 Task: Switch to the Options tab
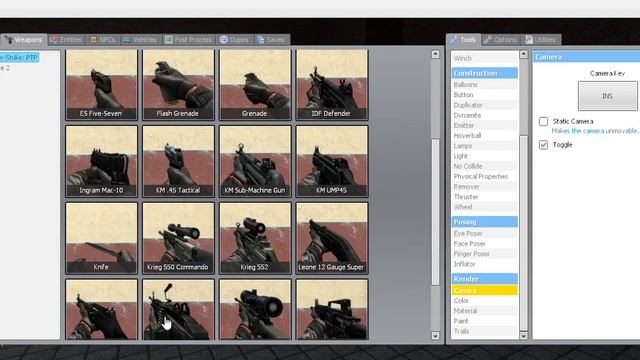tap(500, 40)
